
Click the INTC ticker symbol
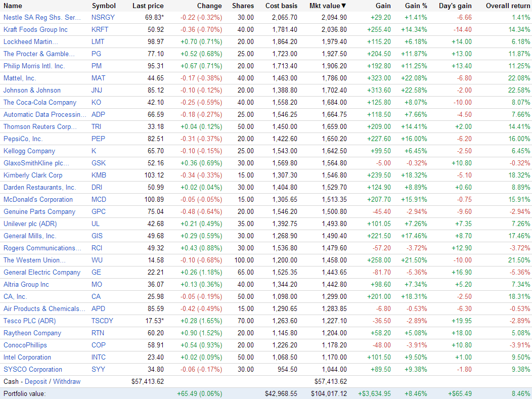click(x=99, y=357)
